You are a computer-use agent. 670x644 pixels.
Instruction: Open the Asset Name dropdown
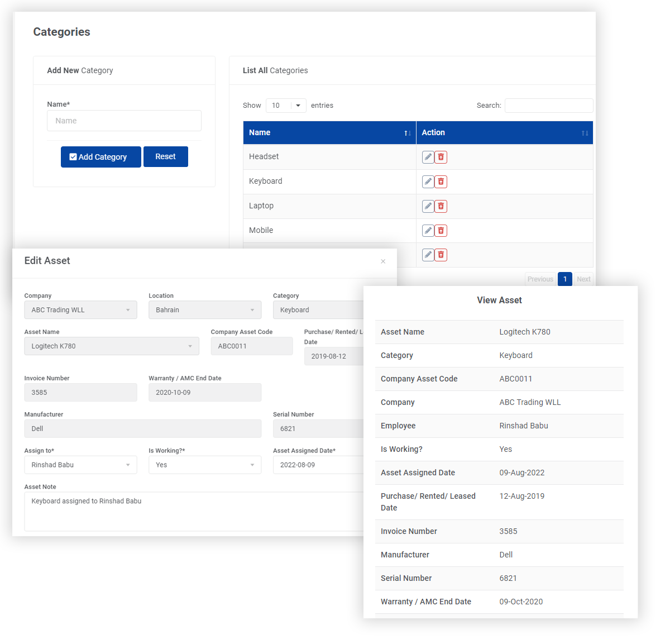pyautogui.click(x=112, y=346)
